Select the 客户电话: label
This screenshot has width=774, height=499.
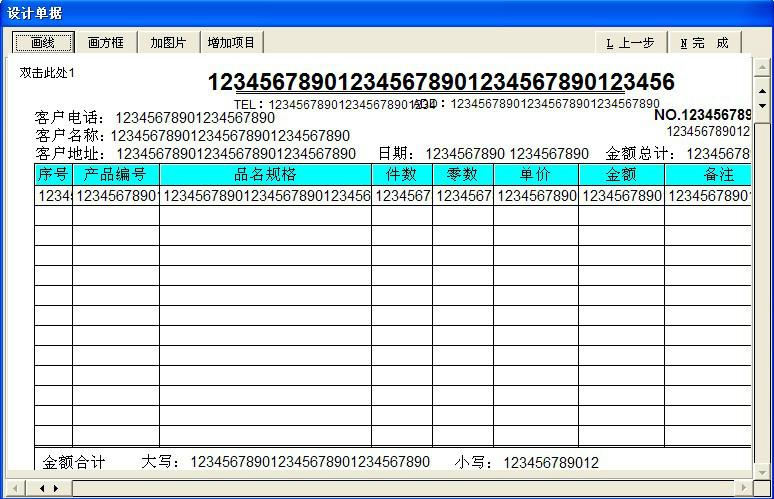(x=70, y=118)
